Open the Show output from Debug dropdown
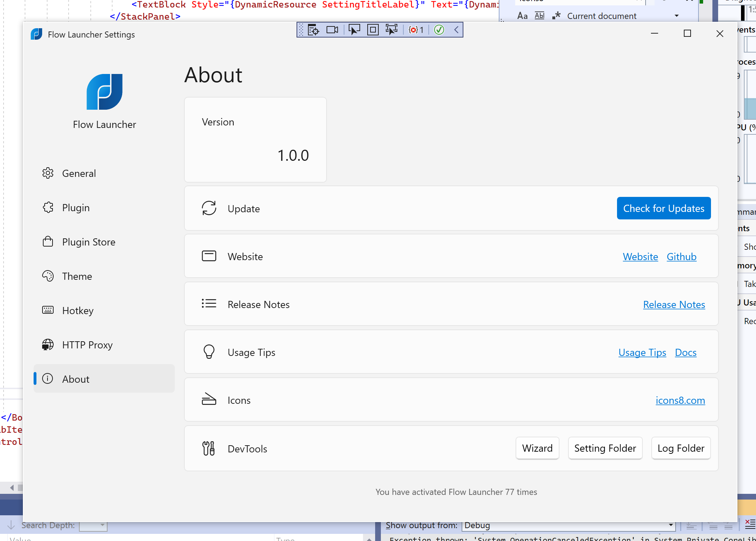 [x=671, y=525]
